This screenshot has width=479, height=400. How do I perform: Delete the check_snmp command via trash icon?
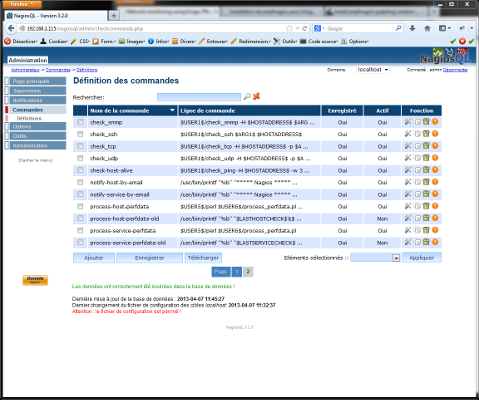(x=426, y=122)
